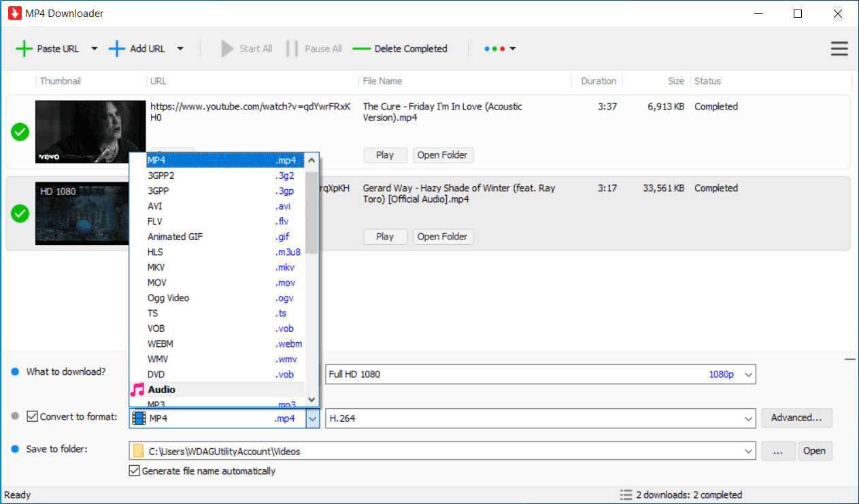Screen dimensions: 859x504
Task: Close the format dropdown via its arrow
Action: (x=313, y=418)
